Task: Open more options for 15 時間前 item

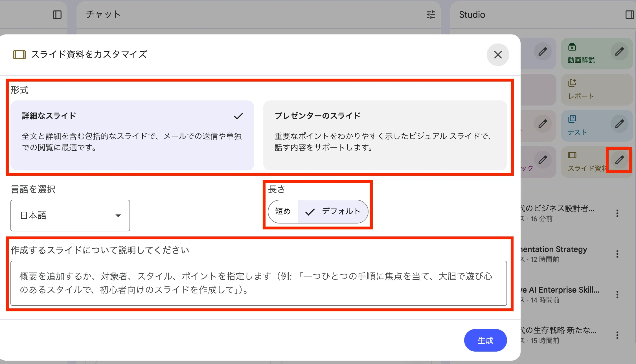Action: 617,335
